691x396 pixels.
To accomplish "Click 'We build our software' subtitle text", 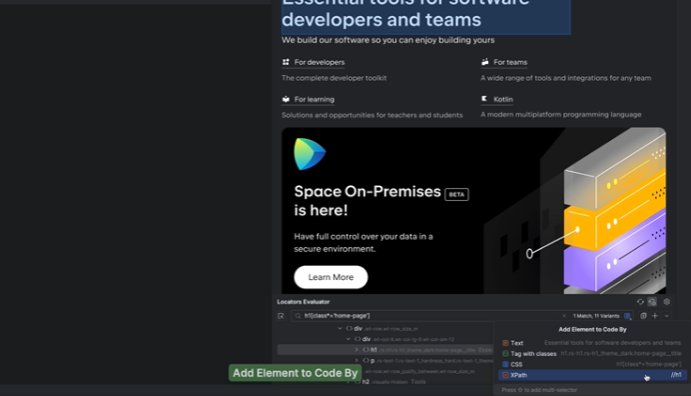I will [x=388, y=40].
